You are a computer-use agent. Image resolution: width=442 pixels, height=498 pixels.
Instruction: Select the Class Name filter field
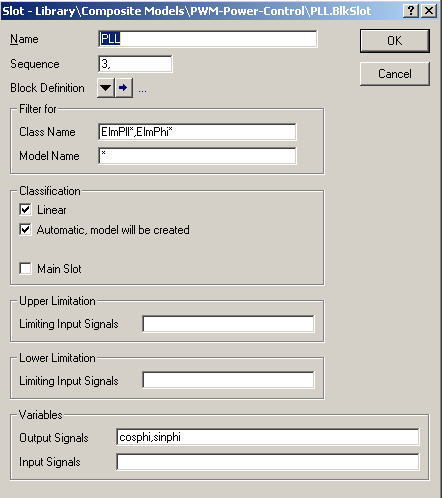[197, 132]
